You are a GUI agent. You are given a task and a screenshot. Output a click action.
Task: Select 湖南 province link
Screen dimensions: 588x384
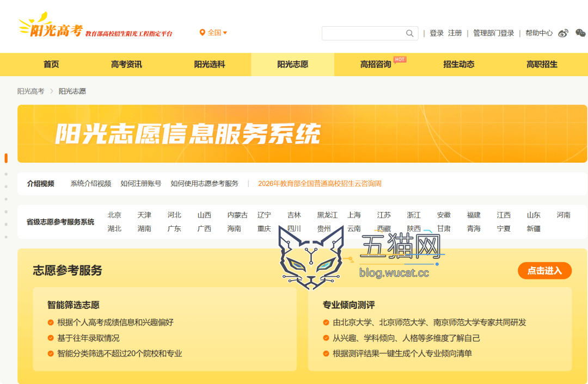[x=144, y=228]
